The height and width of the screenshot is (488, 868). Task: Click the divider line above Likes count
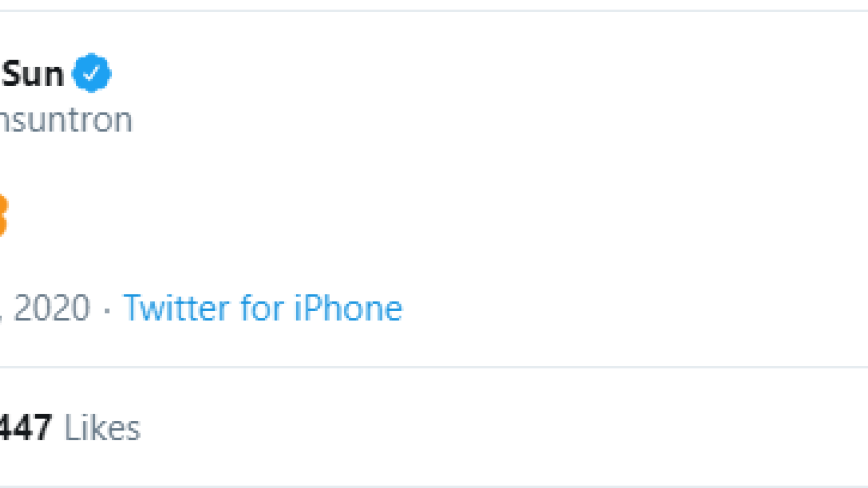click(x=434, y=367)
